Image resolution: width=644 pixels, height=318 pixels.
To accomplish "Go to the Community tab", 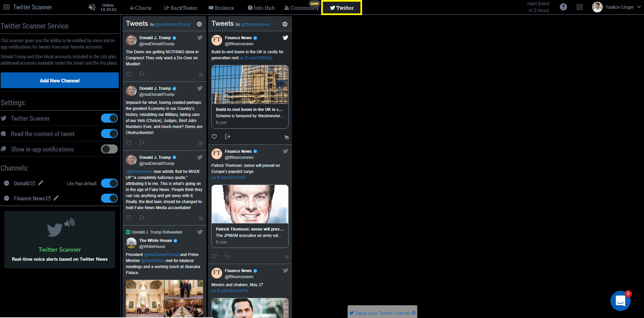I will pos(301,8).
